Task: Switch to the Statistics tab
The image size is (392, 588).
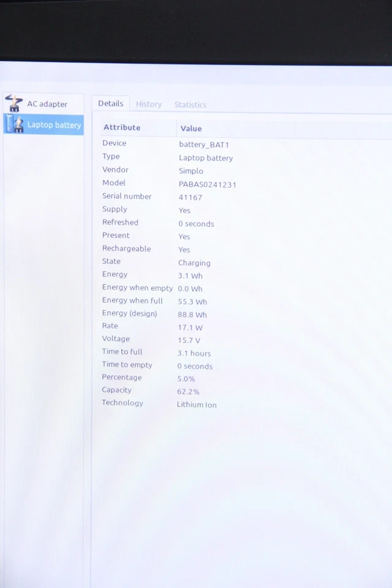Action: tap(190, 105)
